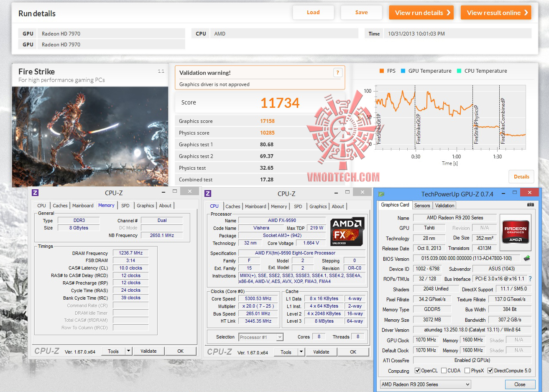
Task: Click the GPU-Z Driver Version field
Action: [x=472, y=330]
